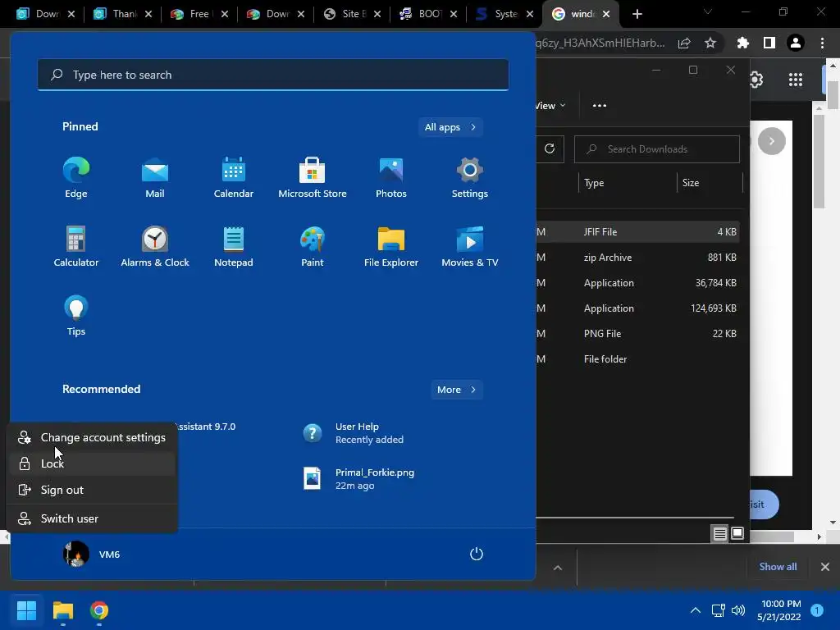This screenshot has width=840, height=630.
Task: Open the Calendar app
Action: point(234,178)
